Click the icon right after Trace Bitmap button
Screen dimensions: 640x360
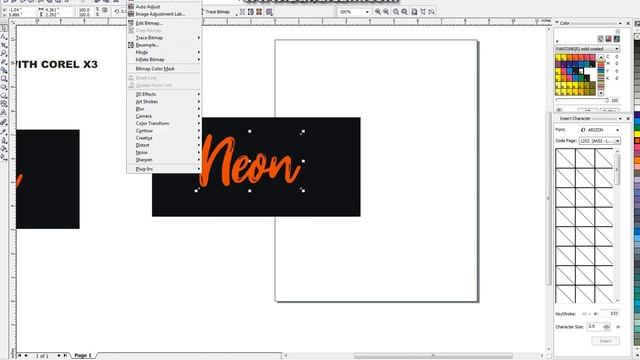(242, 12)
